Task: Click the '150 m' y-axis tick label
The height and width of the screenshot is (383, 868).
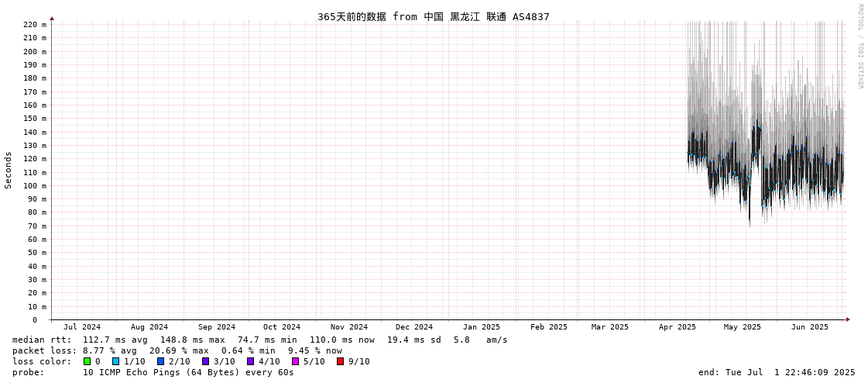Action: (x=35, y=119)
